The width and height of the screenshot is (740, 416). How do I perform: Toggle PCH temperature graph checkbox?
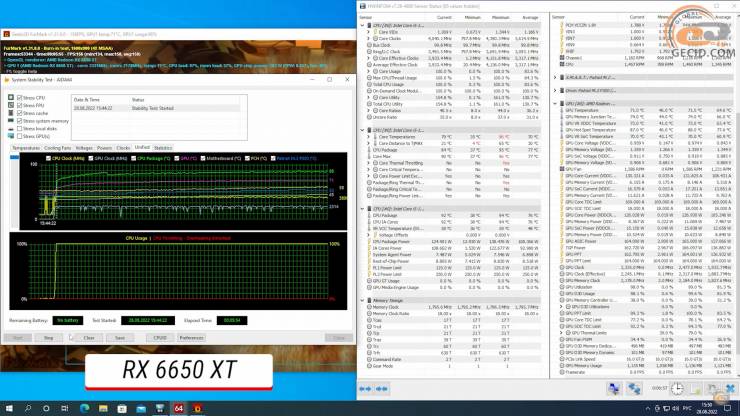tap(247, 158)
